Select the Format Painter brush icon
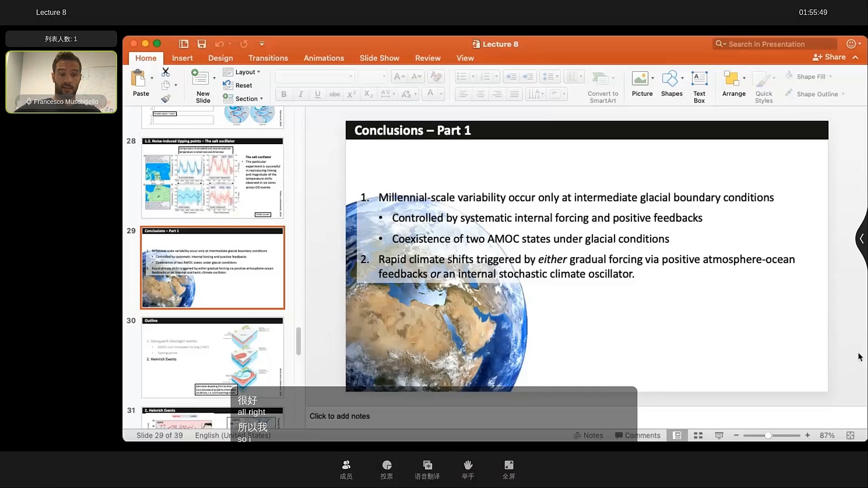The image size is (868, 488). point(166,98)
